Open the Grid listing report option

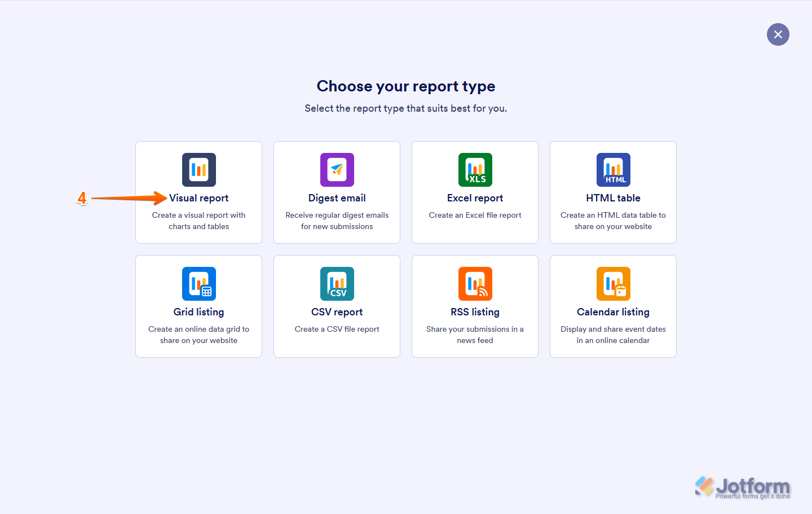198,306
